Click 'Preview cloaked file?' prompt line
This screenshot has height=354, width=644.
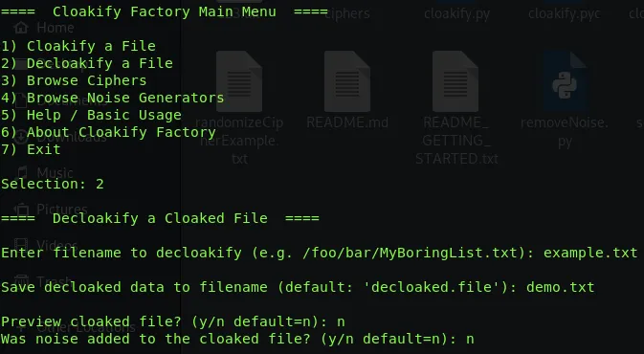[x=172, y=321]
